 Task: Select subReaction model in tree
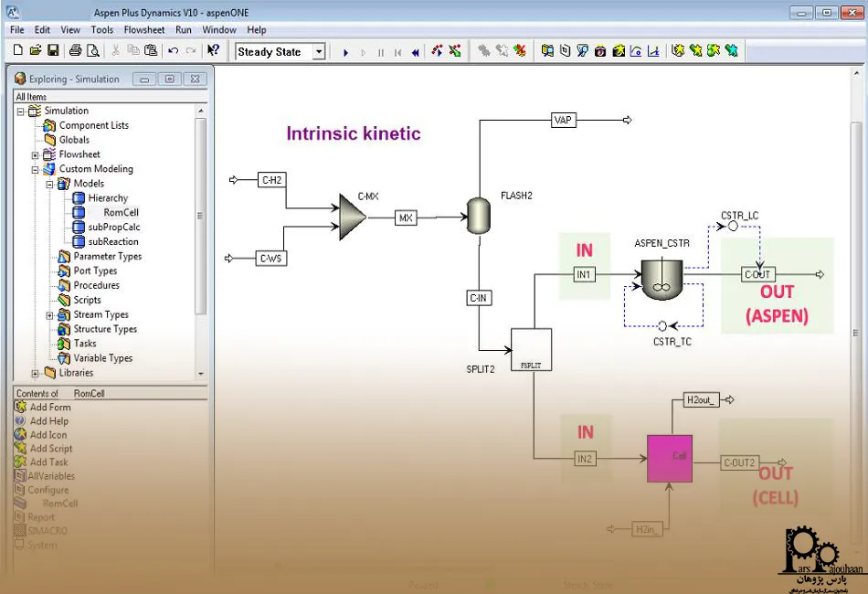point(112,242)
